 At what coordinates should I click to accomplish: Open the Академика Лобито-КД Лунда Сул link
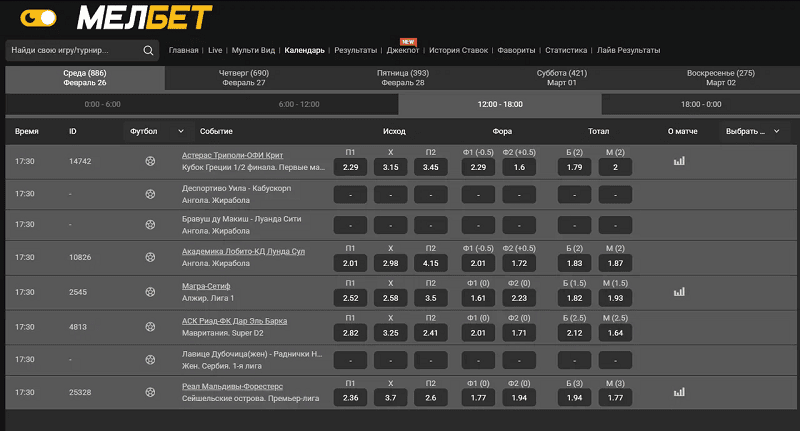[x=243, y=251]
